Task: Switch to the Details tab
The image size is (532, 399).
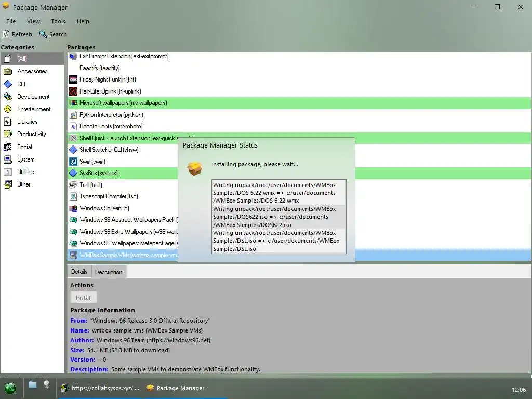Action: pos(79,272)
